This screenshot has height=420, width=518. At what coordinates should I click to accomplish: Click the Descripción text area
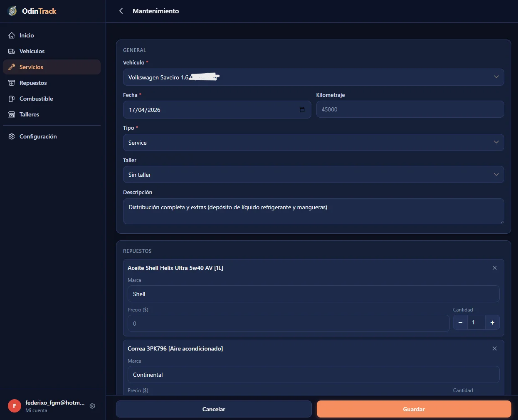coord(313,211)
